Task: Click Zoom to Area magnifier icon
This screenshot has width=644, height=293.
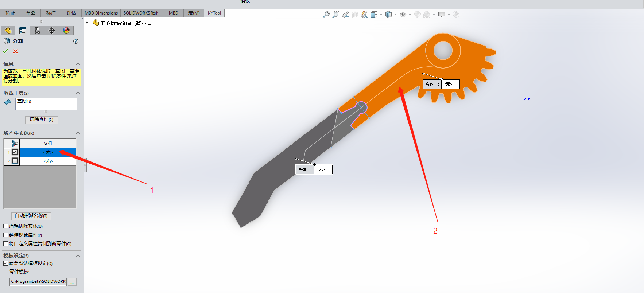Action: 336,15
